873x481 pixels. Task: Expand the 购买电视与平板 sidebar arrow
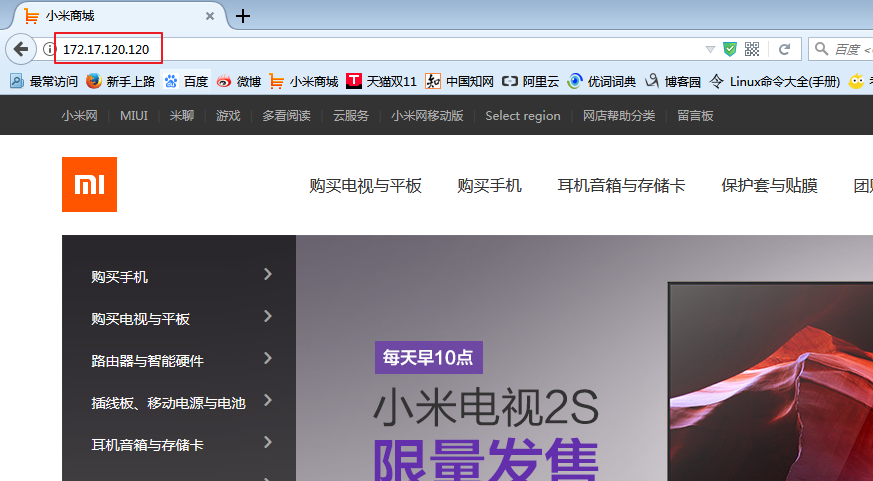[x=268, y=316]
